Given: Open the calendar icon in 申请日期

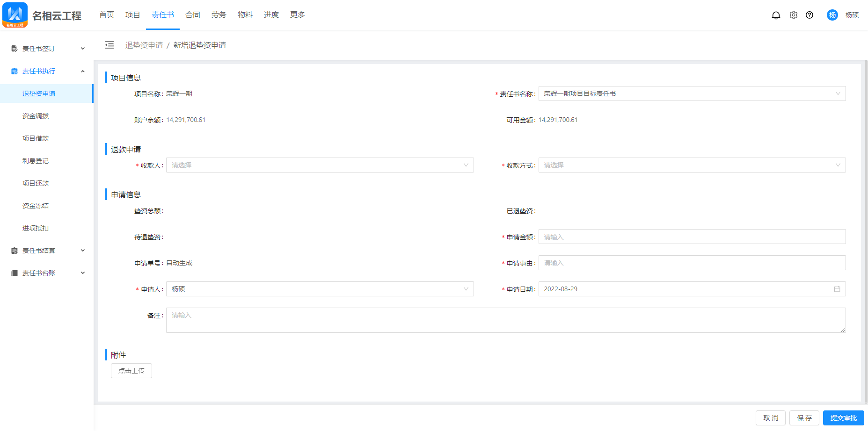Looking at the screenshot, I should pyautogui.click(x=837, y=289).
